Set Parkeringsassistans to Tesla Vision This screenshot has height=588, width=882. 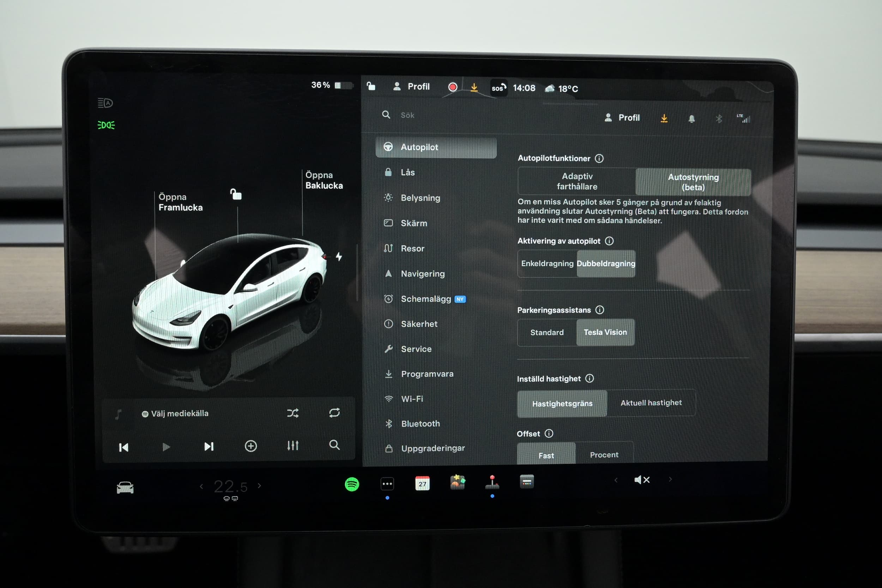pos(605,333)
